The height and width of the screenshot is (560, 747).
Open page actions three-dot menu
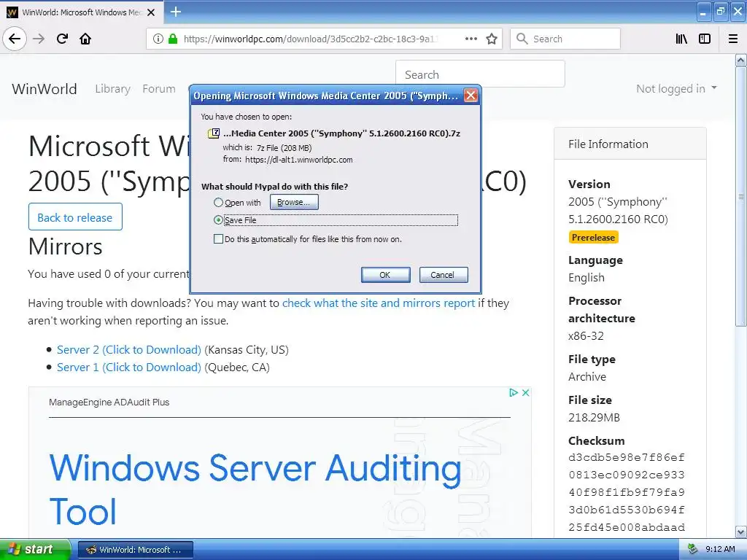click(471, 39)
